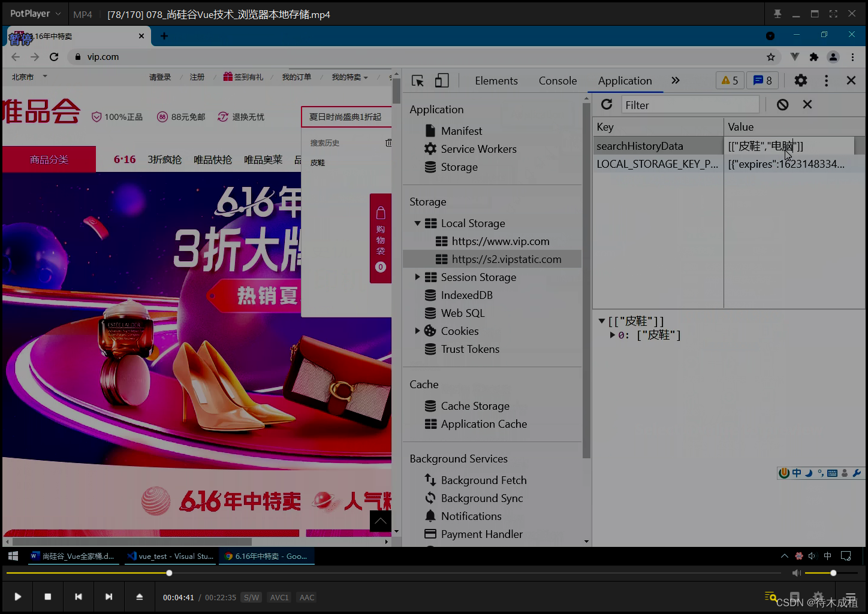Collapse the [["皮鞋"]] preview object
The width and height of the screenshot is (868, 614).
pos(601,321)
